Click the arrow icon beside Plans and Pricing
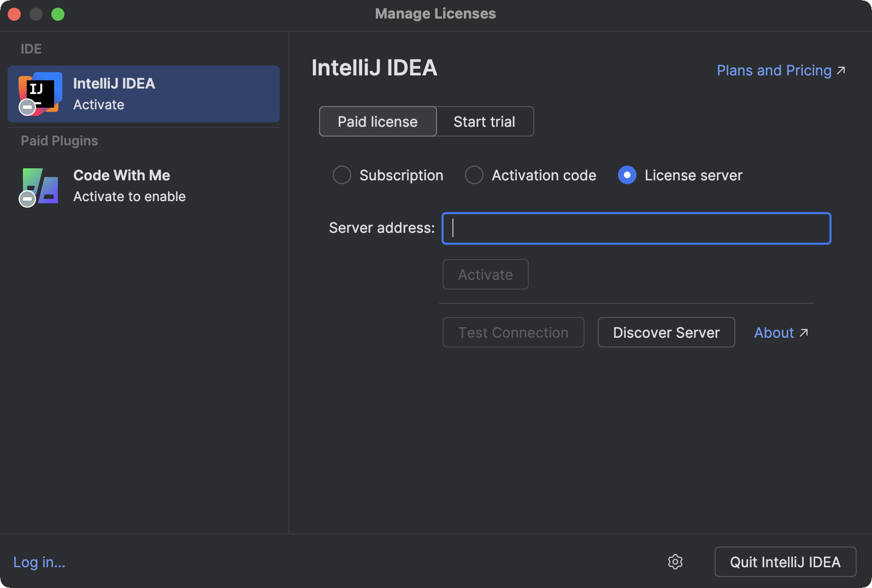872x588 pixels. [x=841, y=70]
